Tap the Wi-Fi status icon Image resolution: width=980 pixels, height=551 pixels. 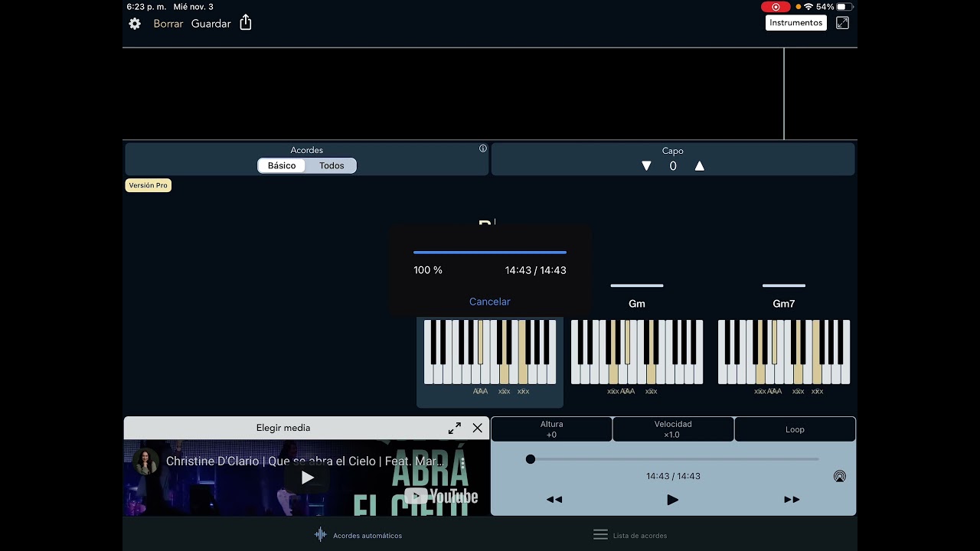pyautogui.click(x=808, y=7)
